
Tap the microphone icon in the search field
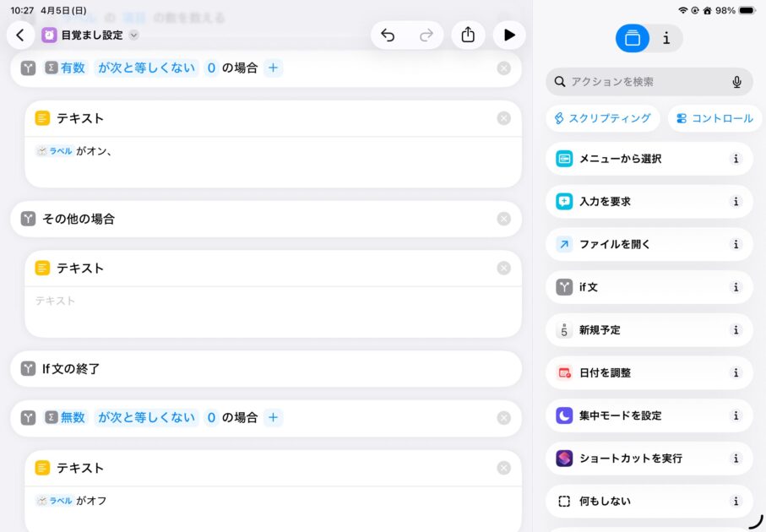tap(736, 82)
